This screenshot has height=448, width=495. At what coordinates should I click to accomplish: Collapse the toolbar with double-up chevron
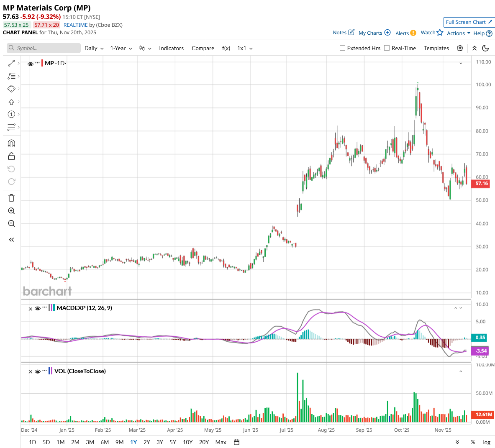[x=474, y=48]
